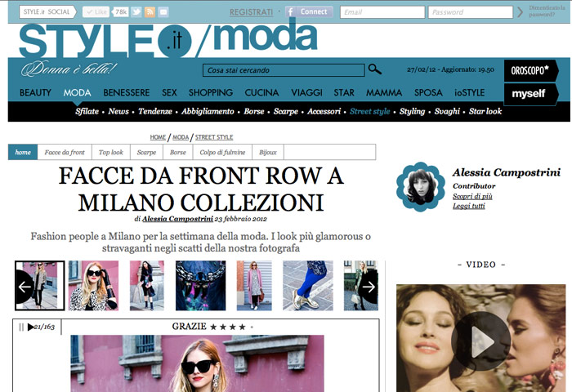This screenshot has width=572, height=392.
Task: Click the search magnifying glass icon
Action: (374, 69)
